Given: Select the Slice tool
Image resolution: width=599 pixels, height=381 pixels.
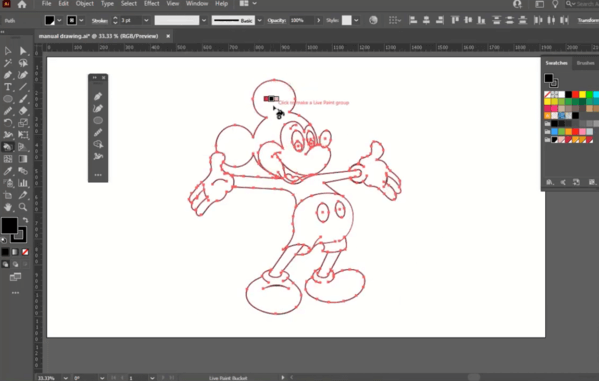Looking at the screenshot, I should tap(23, 195).
